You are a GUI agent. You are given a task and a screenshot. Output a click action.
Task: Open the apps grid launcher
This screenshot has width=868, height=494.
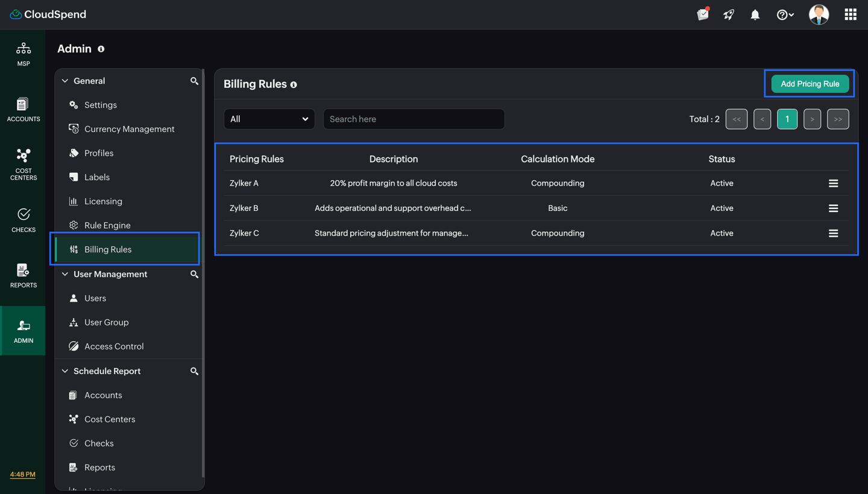click(x=851, y=14)
